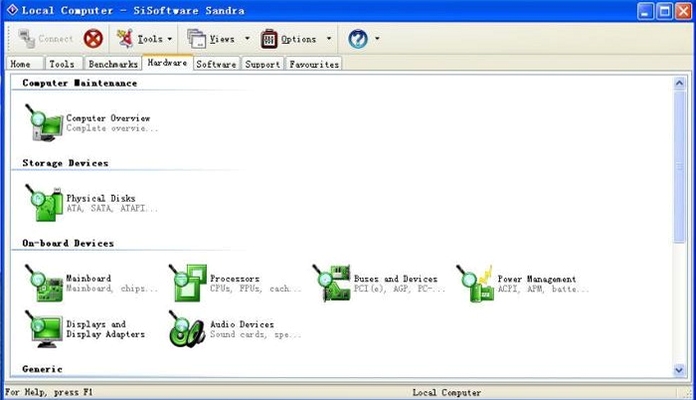Select the Hardware tab
Screen dimensions: 696x400
[167, 63]
